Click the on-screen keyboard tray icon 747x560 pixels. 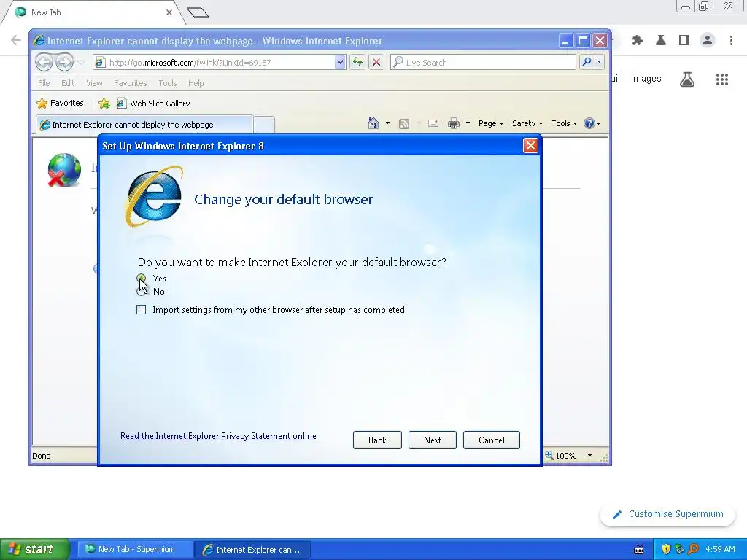tap(639, 550)
